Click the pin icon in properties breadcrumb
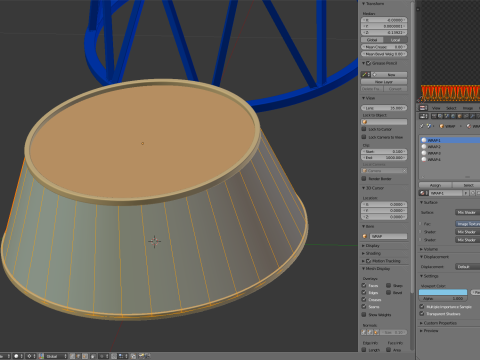 tap(421, 126)
